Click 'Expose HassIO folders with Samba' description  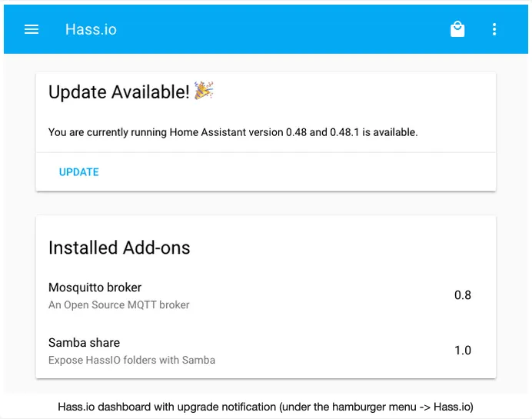point(131,360)
